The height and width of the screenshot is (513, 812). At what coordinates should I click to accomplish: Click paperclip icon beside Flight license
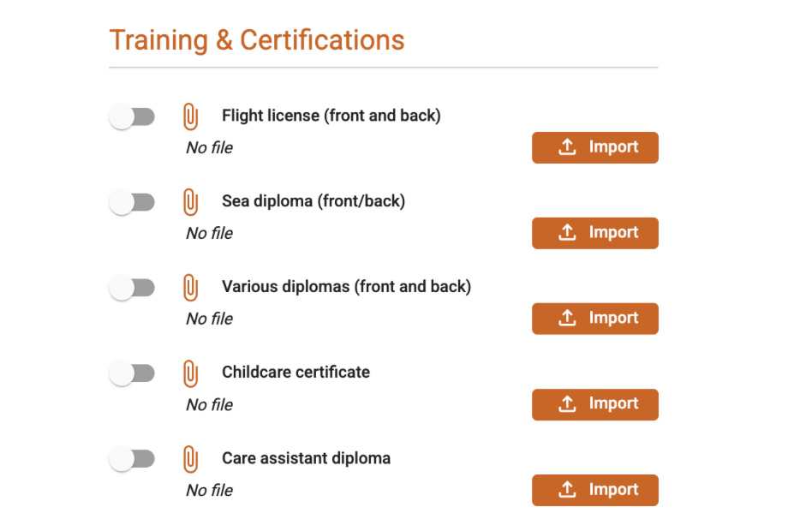point(190,116)
